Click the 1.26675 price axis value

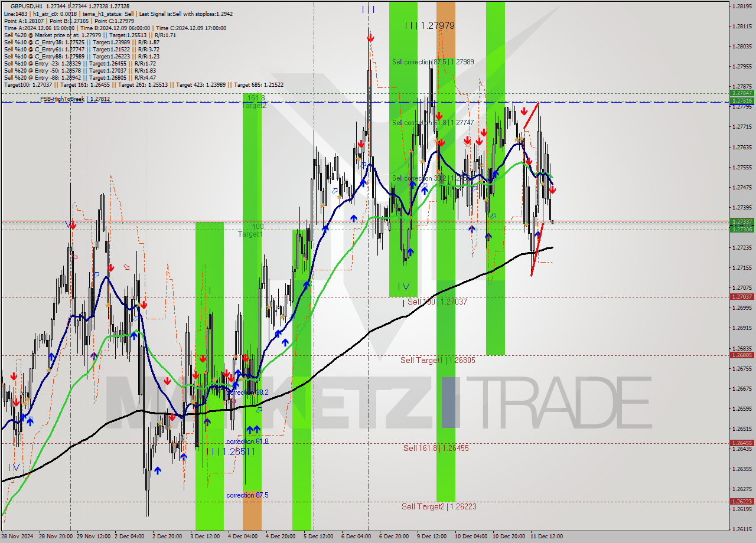(x=742, y=388)
